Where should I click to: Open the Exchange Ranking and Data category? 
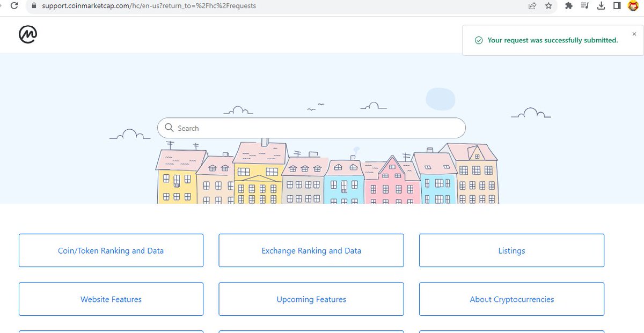[311, 250]
